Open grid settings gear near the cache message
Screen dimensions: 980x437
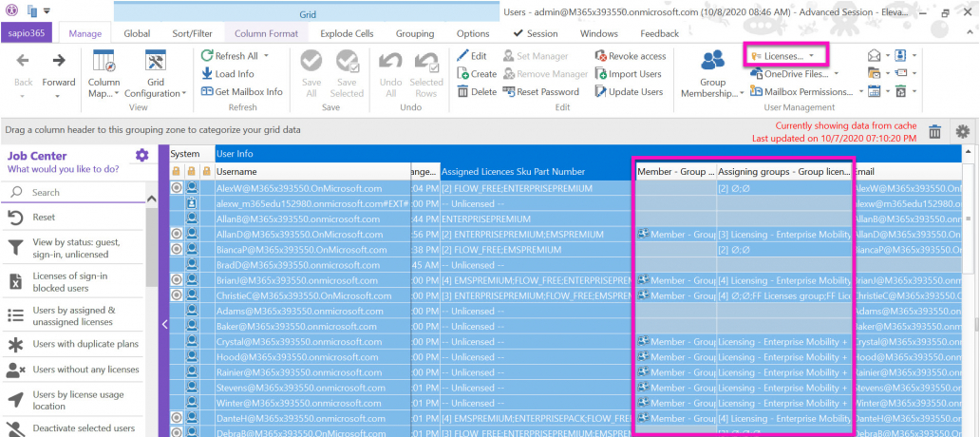(963, 131)
